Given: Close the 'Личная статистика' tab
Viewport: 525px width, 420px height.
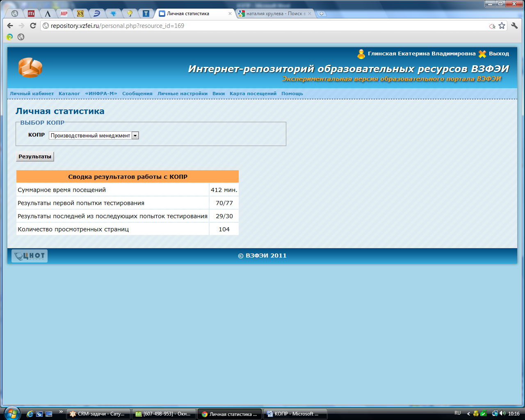Looking at the screenshot, I should coord(230,14).
